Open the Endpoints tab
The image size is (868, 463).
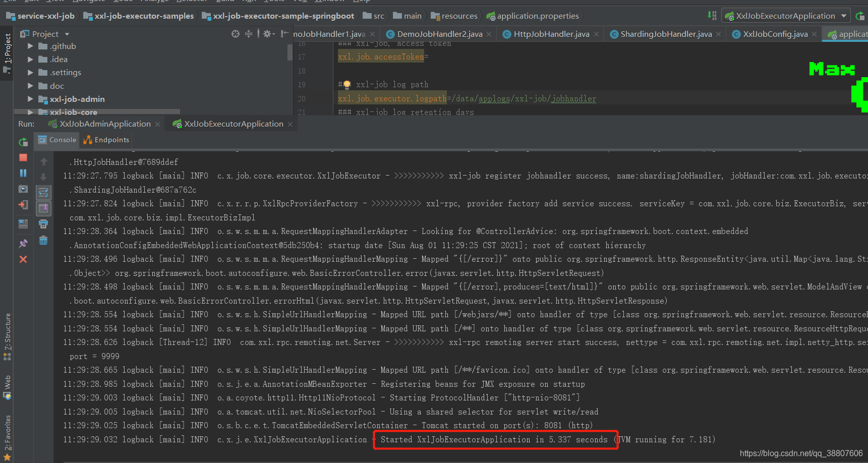pyautogui.click(x=106, y=140)
